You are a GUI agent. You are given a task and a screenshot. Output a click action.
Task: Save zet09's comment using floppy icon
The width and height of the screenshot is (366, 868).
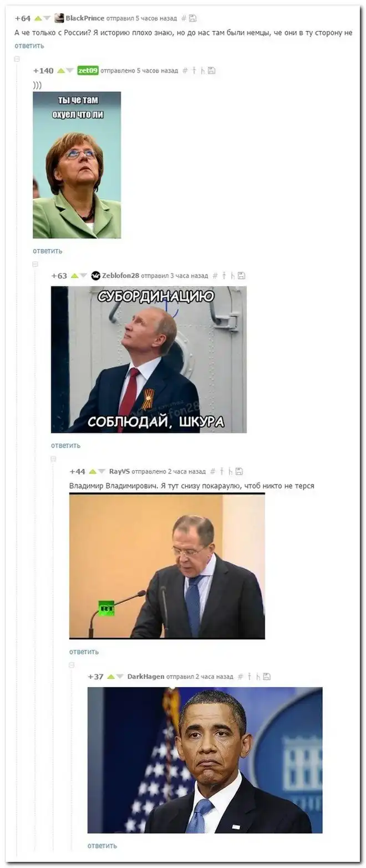click(x=212, y=70)
